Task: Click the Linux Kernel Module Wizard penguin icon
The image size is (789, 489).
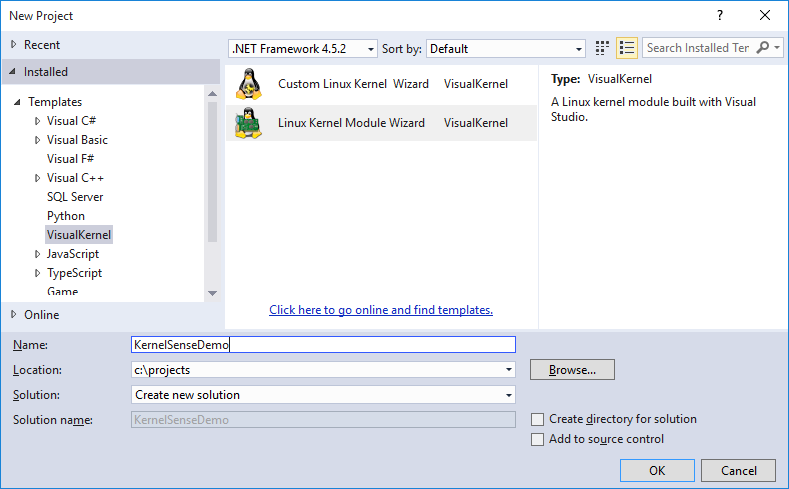Action: click(249, 123)
